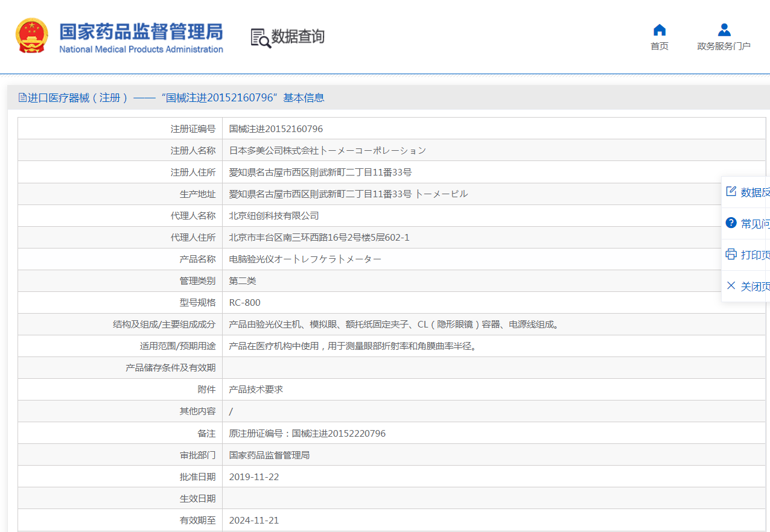The height and width of the screenshot is (532, 770).
Task: Click 审批部门 value 国家药品监督管理局
Action: (269, 455)
